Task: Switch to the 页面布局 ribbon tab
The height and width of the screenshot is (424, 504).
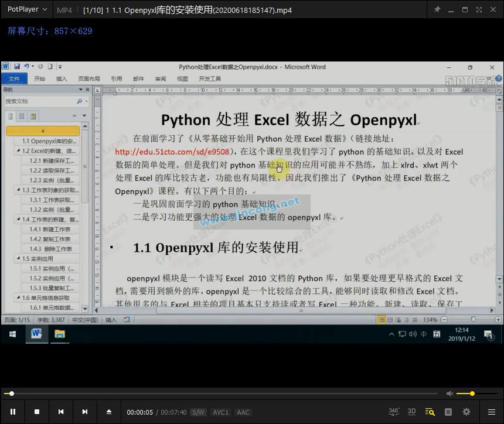Action: pyautogui.click(x=89, y=78)
